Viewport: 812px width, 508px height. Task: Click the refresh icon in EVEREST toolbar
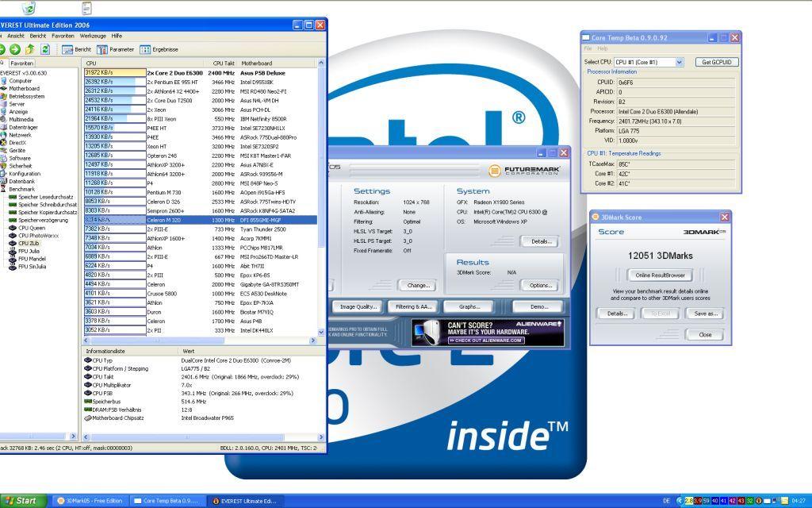pos(45,49)
